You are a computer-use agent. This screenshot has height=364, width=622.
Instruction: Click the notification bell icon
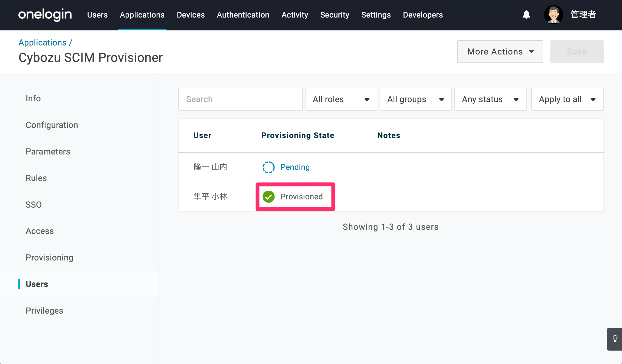click(x=526, y=15)
